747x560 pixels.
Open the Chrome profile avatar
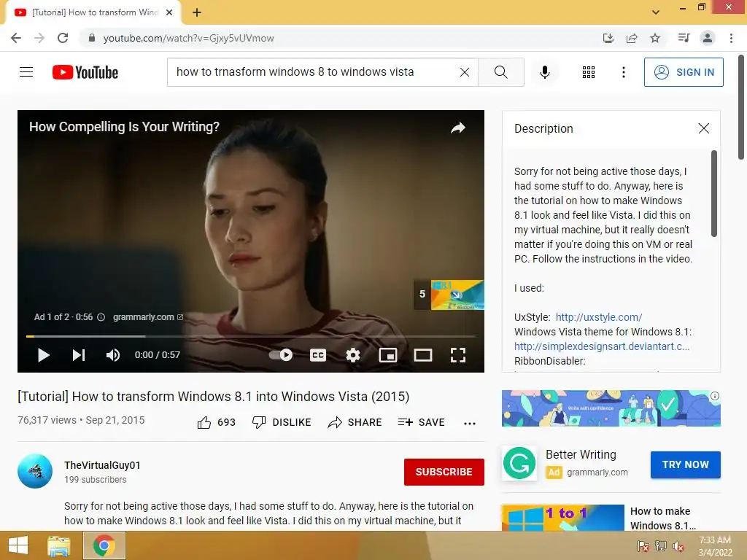[x=708, y=38]
